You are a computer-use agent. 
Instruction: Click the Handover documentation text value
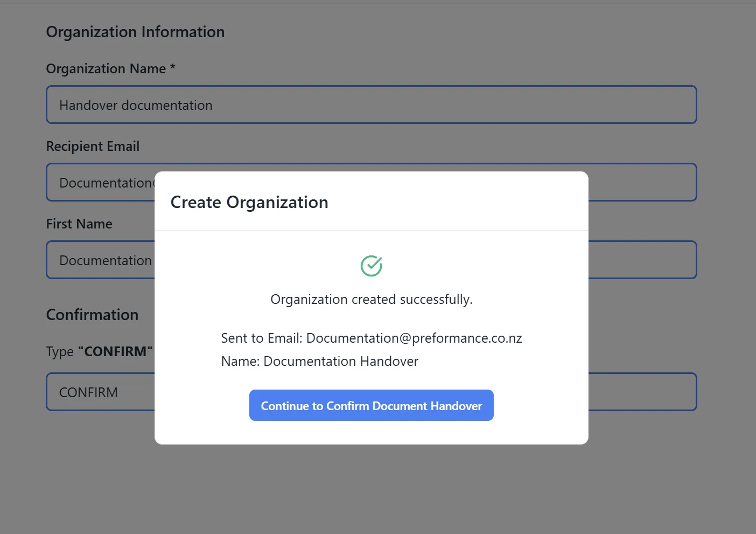coord(135,105)
